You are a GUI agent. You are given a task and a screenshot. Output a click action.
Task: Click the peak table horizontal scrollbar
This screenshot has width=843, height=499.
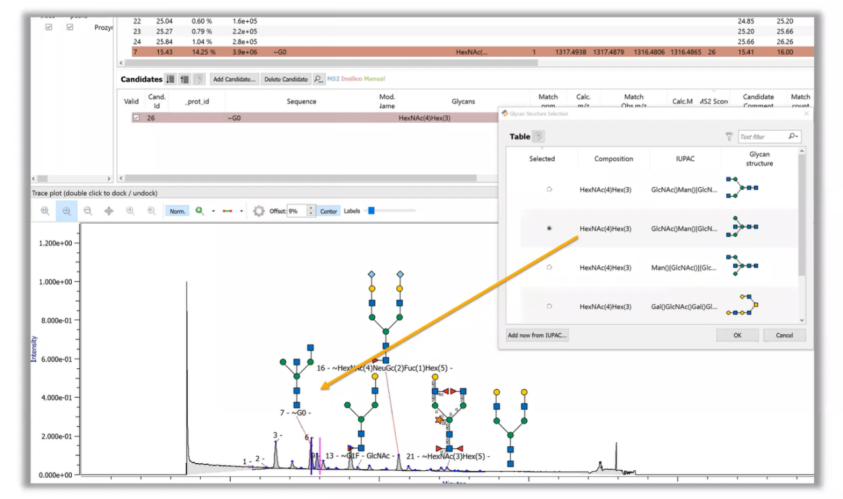[331, 63]
